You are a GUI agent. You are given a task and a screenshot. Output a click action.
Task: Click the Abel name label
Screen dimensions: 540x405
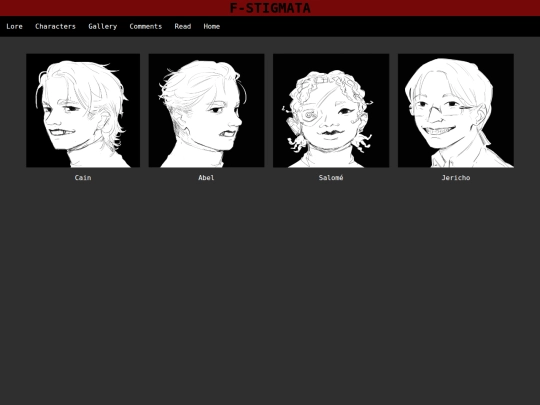[x=206, y=178]
